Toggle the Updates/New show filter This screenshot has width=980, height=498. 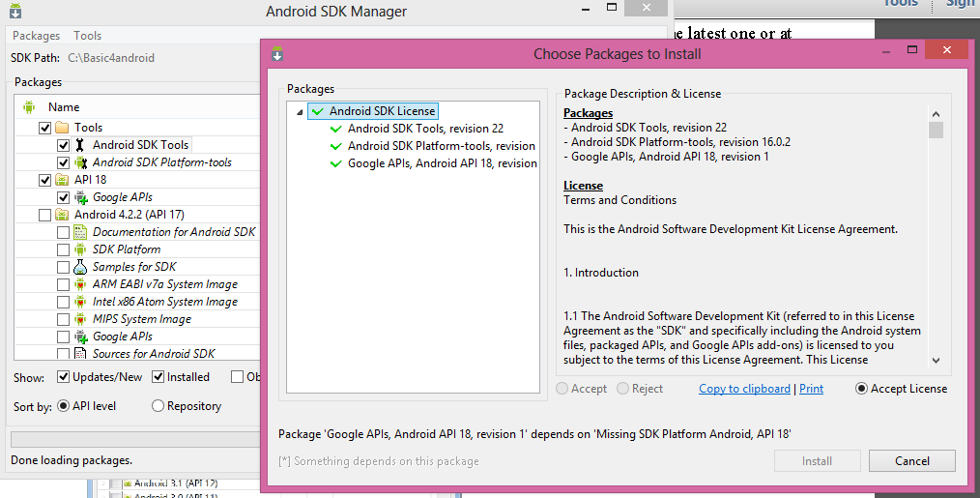pos(63,376)
